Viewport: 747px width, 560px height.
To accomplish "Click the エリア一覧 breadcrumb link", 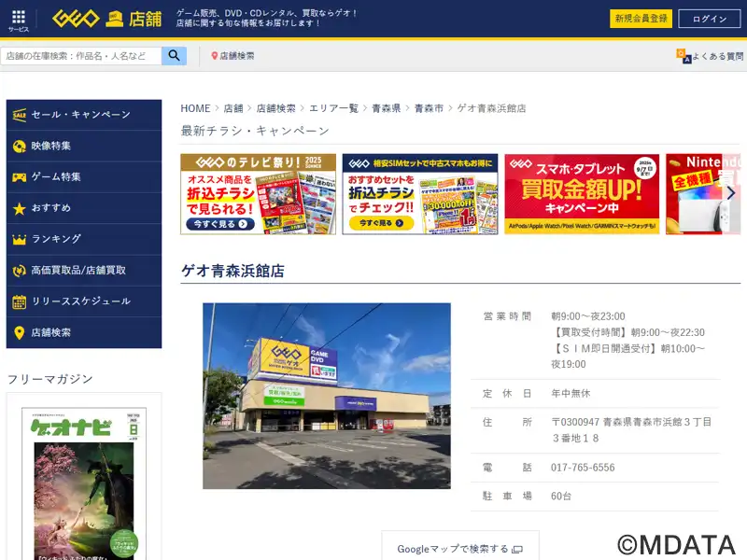I will point(333,108).
